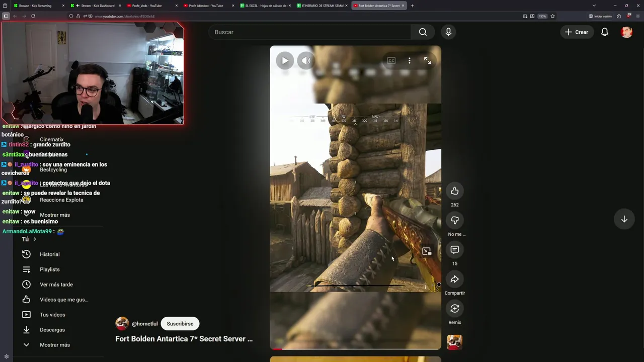Open the browser hamburger menu
The width and height of the screenshot is (644, 362).
pyautogui.click(x=637, y=16)
